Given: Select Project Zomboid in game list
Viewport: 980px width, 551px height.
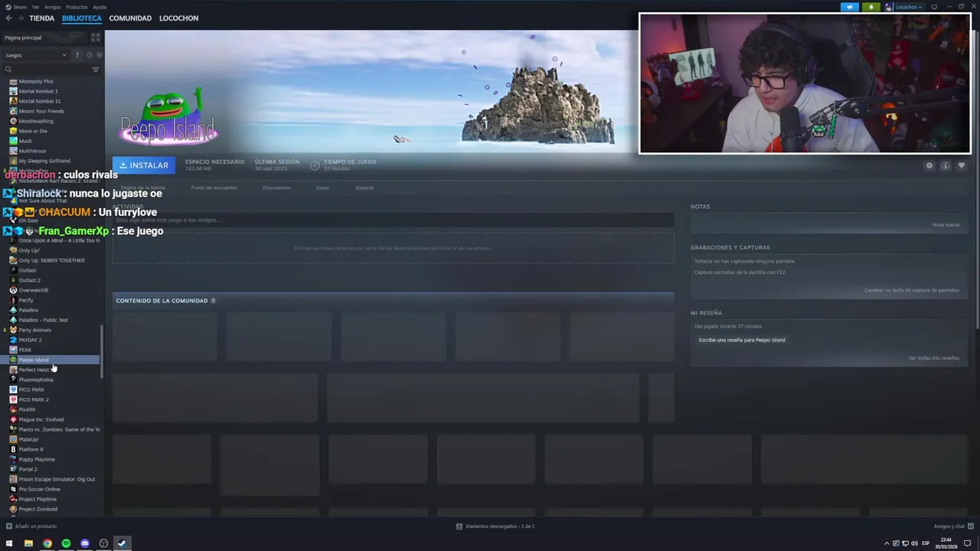Looking at the screenshot, I should click(38, 509).
